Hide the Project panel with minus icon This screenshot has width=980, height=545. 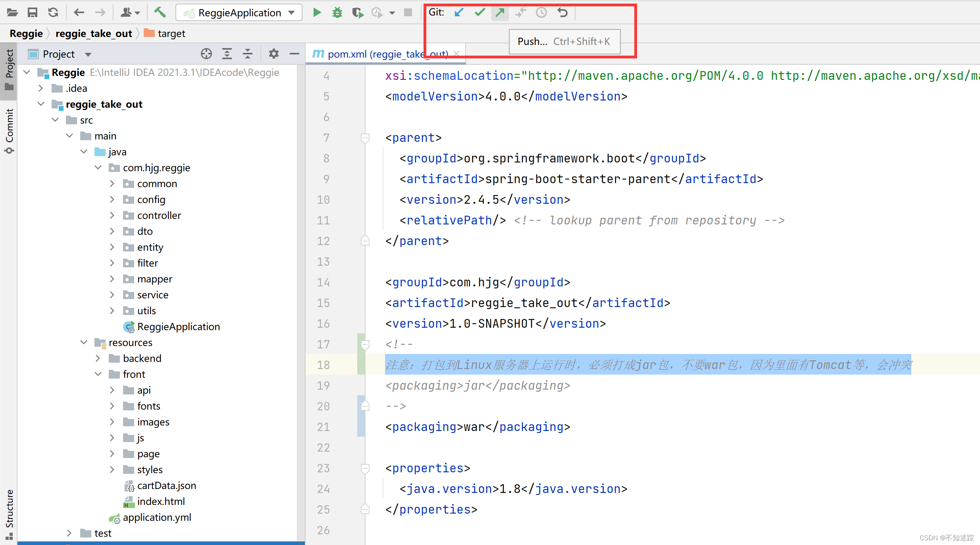[x=294, y=54]
